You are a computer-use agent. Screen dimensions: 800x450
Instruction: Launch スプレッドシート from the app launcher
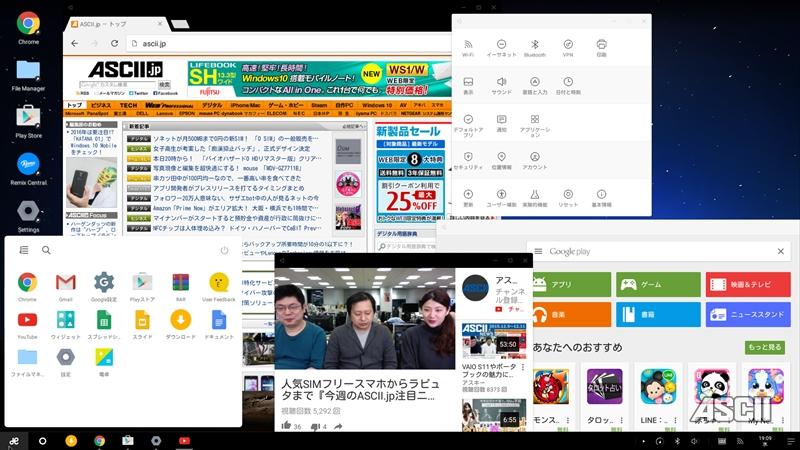coord(104,324)
